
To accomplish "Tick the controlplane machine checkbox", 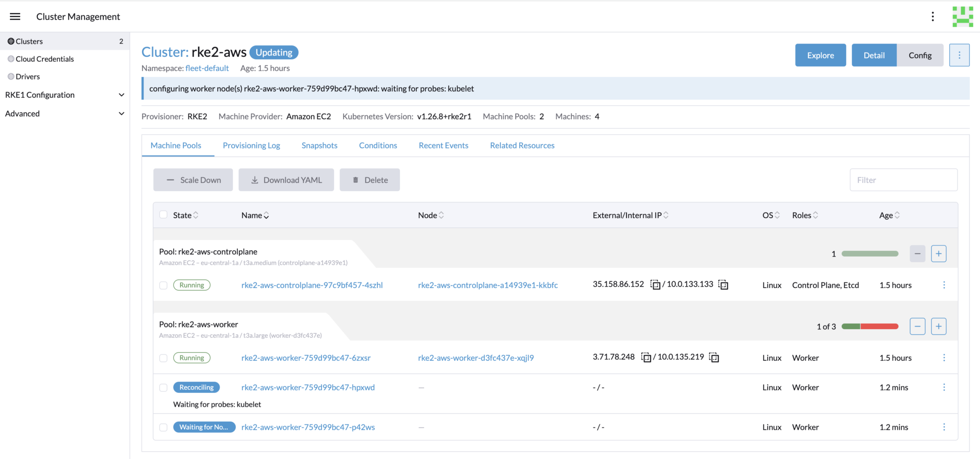I will pos(164,285).
